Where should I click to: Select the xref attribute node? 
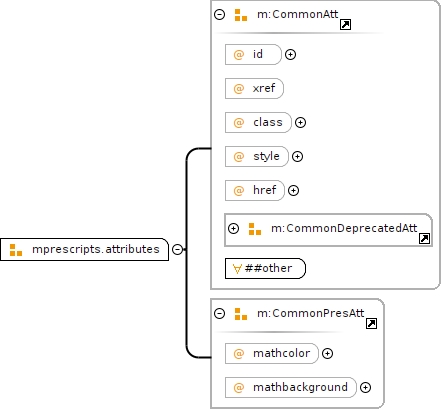click(x=254, y=89)
